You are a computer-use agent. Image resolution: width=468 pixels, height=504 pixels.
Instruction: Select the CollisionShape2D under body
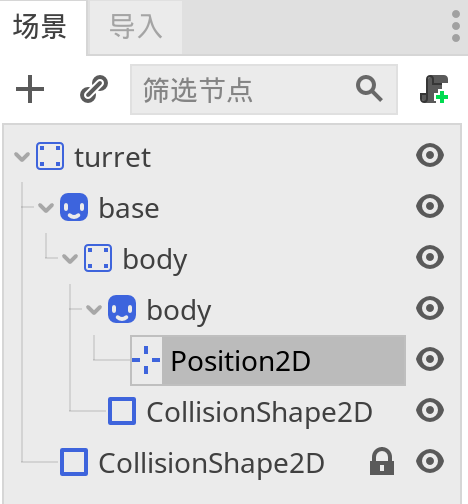coord(240,412)
